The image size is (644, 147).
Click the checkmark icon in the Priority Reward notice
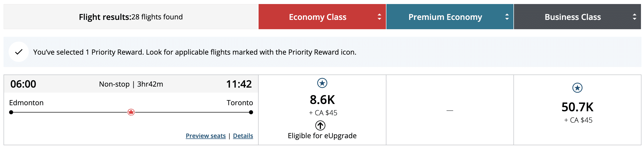(x=19, y=52)
